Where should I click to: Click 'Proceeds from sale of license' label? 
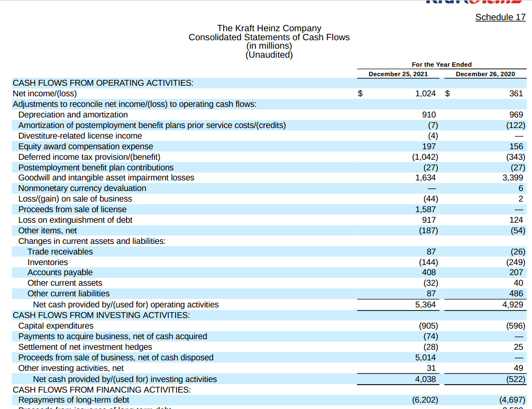[72, 209]
